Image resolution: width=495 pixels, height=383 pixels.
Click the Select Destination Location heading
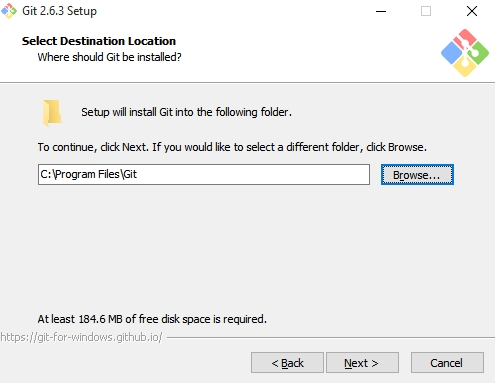(99, 41)
